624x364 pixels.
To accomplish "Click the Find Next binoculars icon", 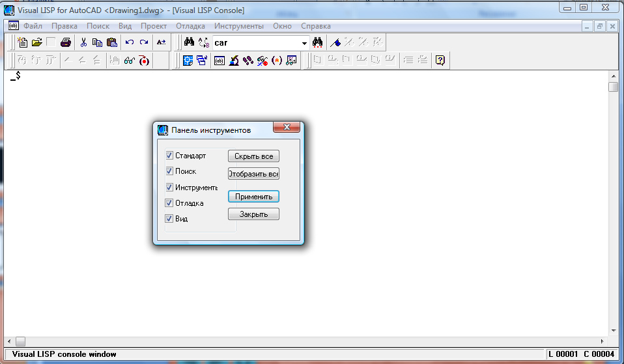I will (318, 42).
